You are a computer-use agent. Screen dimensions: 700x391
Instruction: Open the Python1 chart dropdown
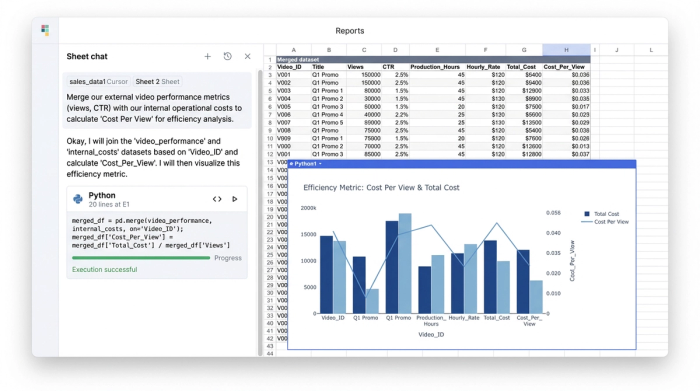tap(320, 164)
